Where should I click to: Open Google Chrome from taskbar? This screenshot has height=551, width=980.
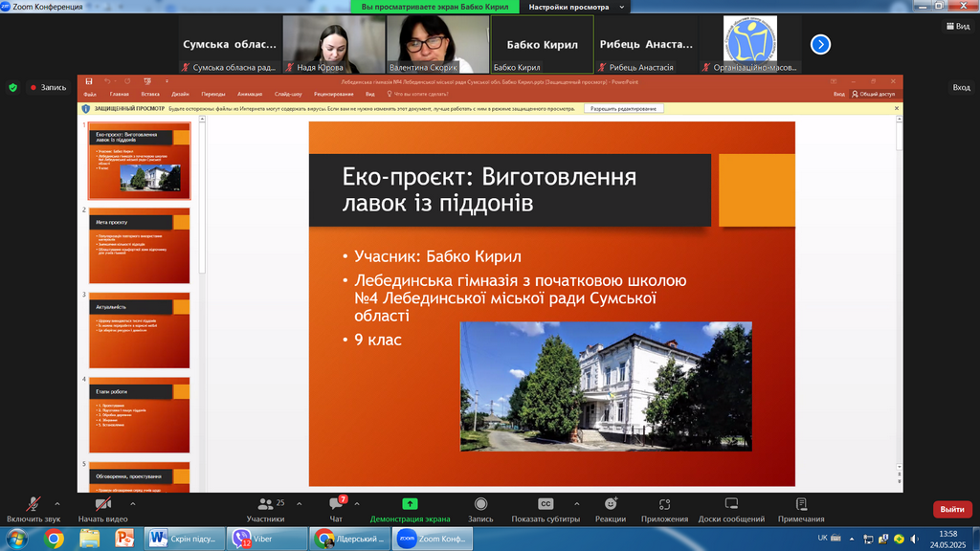point(54,539)
